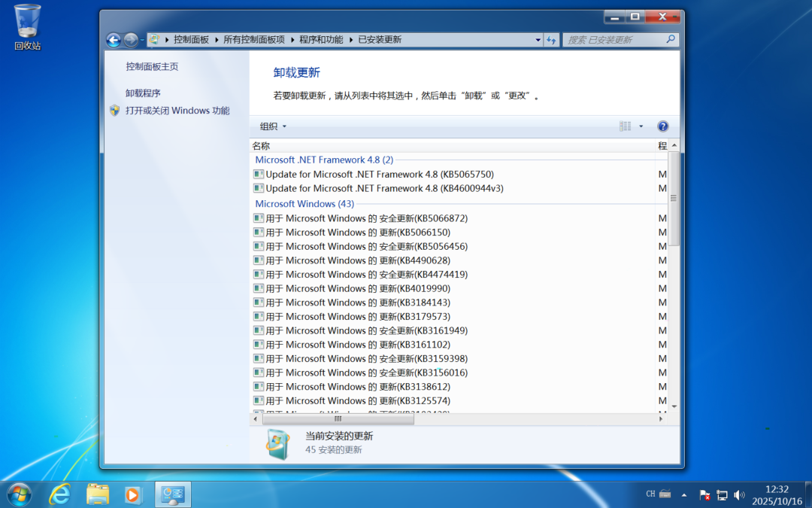Open 打开或关闭 Windows 功能 link
Viewport: 812px width, 508px height.
point(177,111)
